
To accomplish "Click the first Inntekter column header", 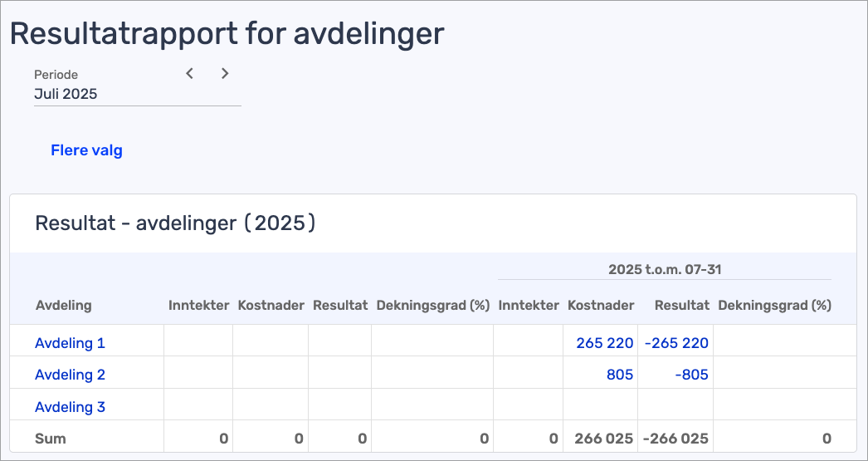I will click(198, 305).
